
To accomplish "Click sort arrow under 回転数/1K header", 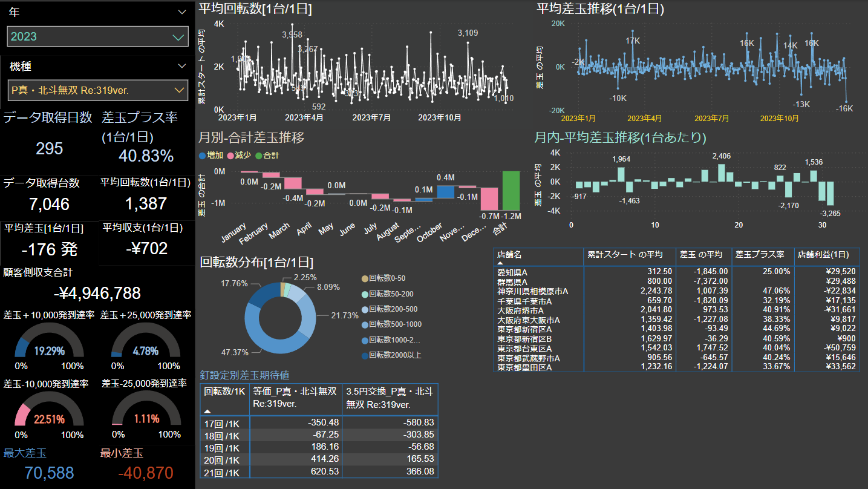I will pos(207,410).
